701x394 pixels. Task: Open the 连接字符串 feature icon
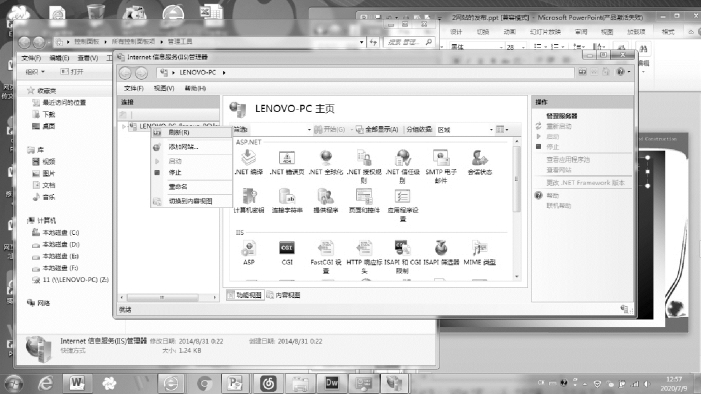click(x=287, y=200)
